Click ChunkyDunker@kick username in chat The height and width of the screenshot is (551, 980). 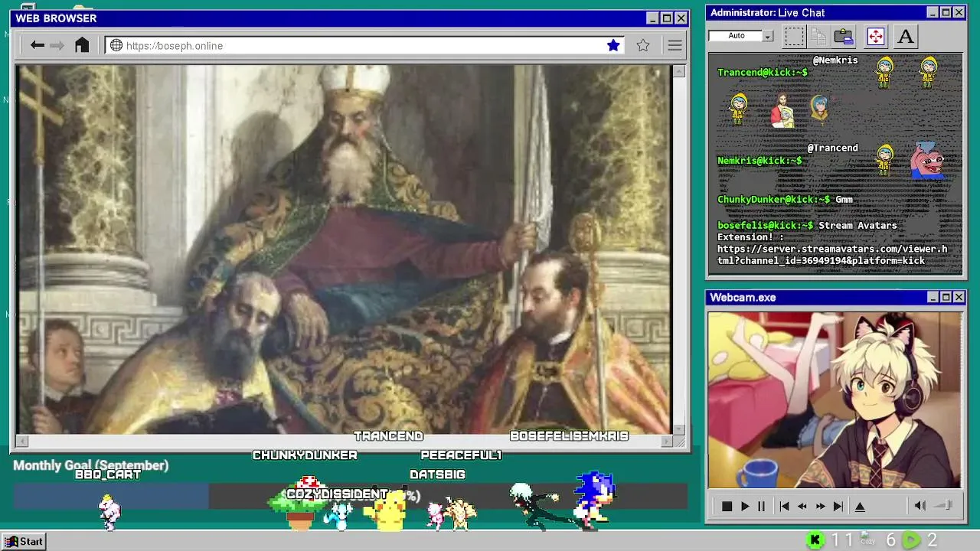773,199
